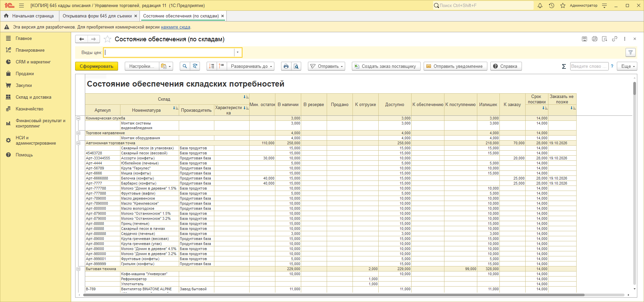
Task: Open the Виды цен dropdown arrow
Action: [x=237, y=52]
